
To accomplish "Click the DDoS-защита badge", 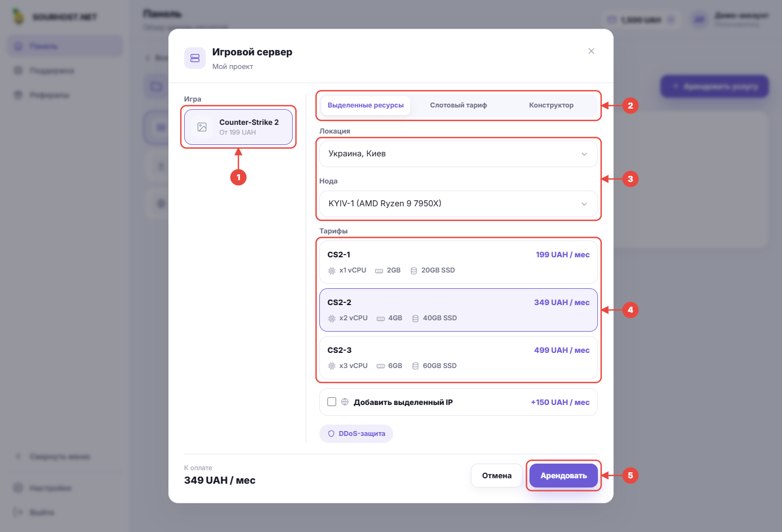I will 356,434.
